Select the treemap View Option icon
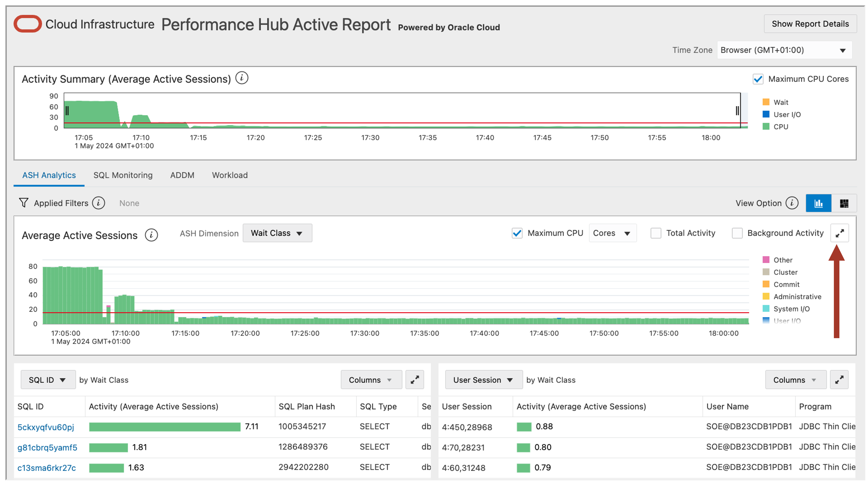The width and height of the screenshot is (868, 488). tap(844, 203)
